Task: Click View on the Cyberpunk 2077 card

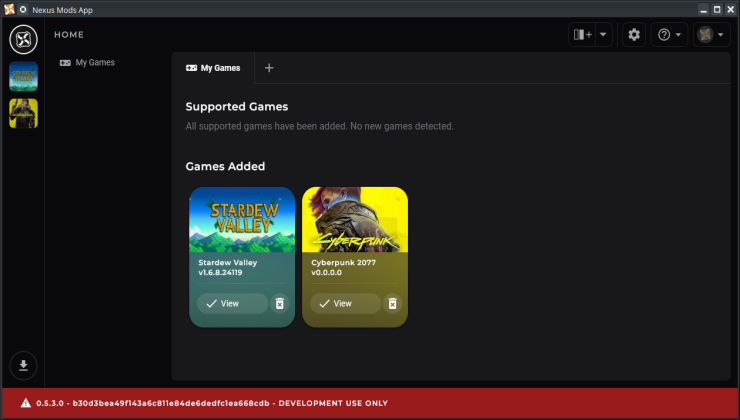Action: (344, 303)
